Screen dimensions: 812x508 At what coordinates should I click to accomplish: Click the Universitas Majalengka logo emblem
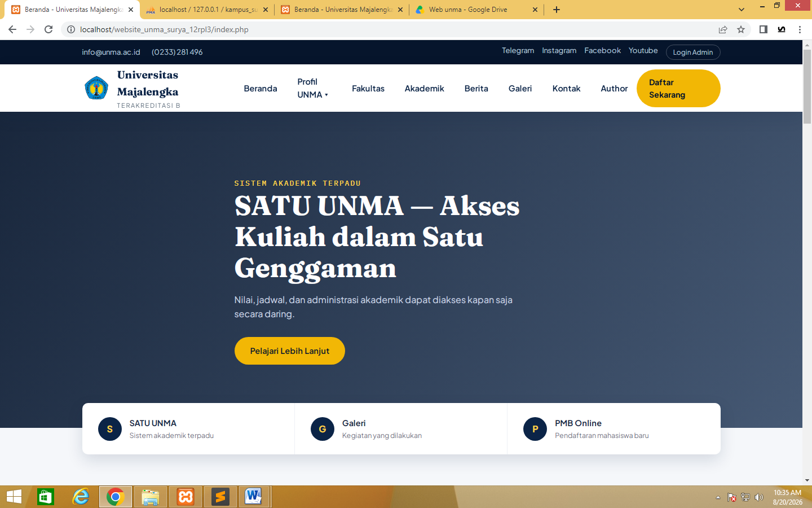click(x=96, y=88)
